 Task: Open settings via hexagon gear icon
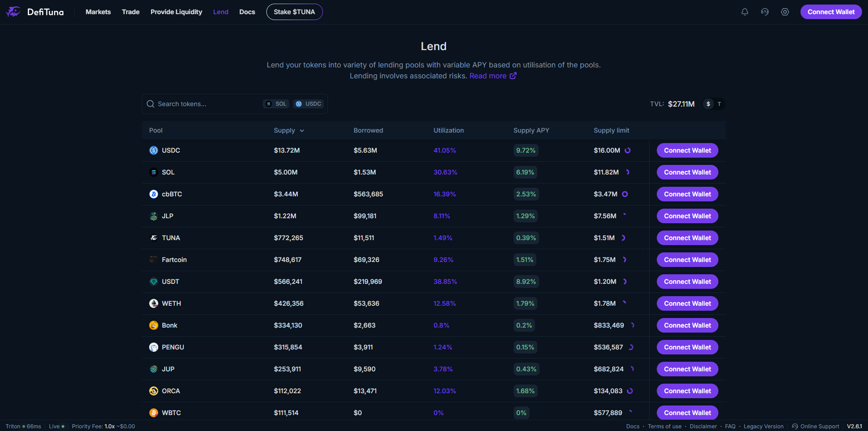point(785,12)
